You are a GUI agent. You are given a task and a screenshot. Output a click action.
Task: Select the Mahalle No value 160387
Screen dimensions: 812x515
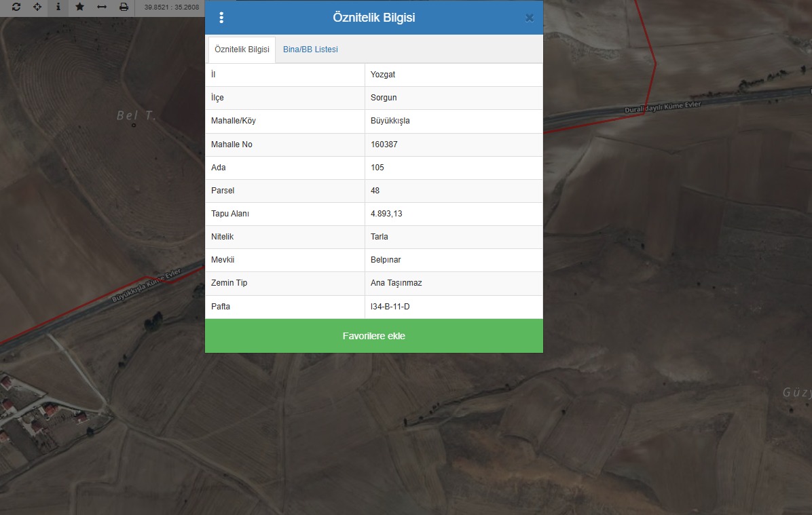tap(384, 145)
